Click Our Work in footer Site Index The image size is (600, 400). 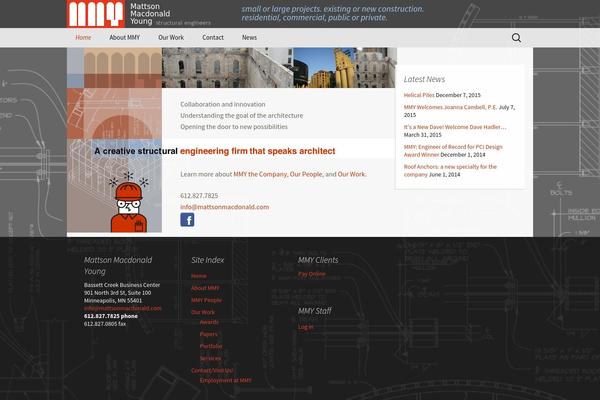coord(203,312)
